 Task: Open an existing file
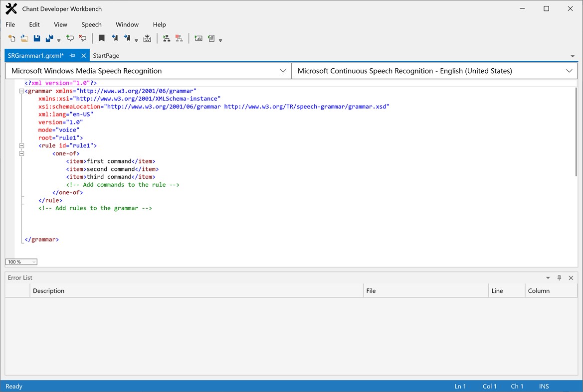pos(24,38)
